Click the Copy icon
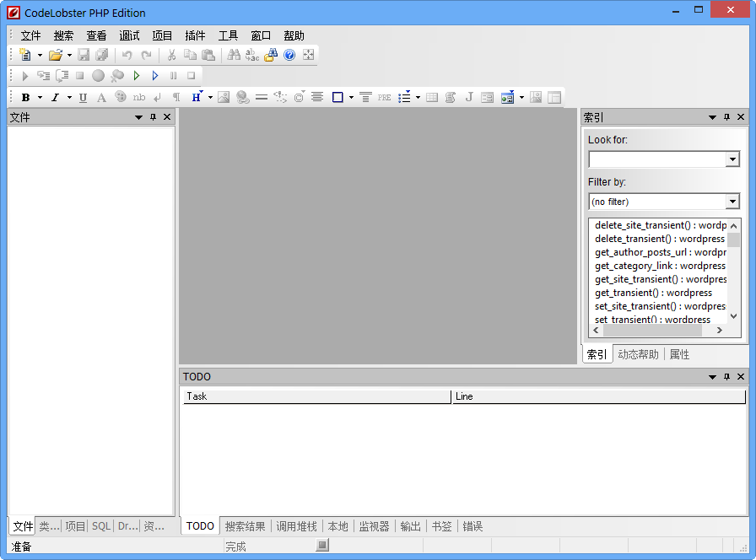This screenshot has height=560, width=756. [190, 55]
